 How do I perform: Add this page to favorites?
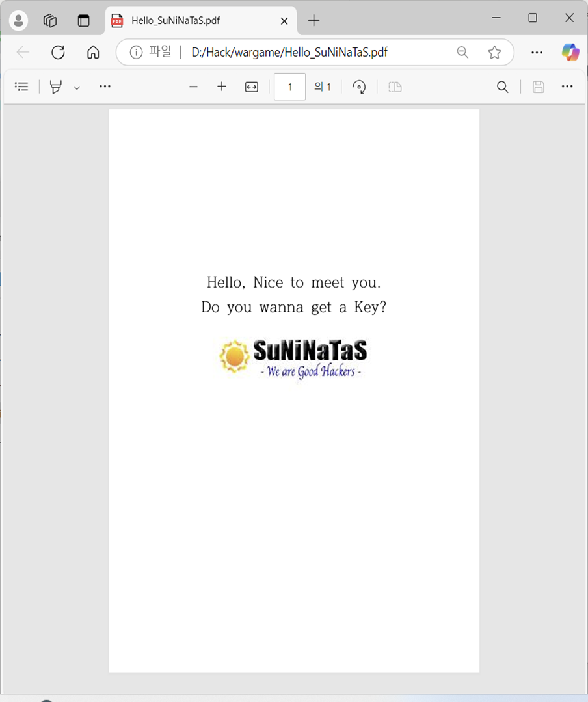click(494, 53)
